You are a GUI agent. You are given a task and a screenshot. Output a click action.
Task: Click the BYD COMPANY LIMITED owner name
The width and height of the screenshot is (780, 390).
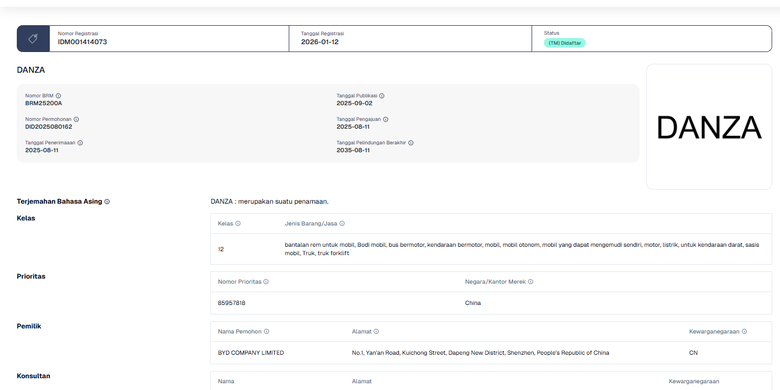(x=251, y=353)
